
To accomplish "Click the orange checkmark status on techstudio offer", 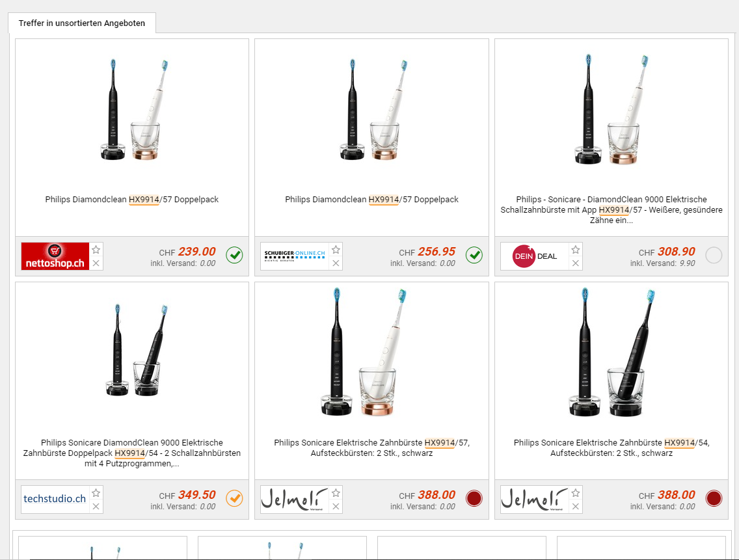I will pyautogui.click(x=234, y=498).
